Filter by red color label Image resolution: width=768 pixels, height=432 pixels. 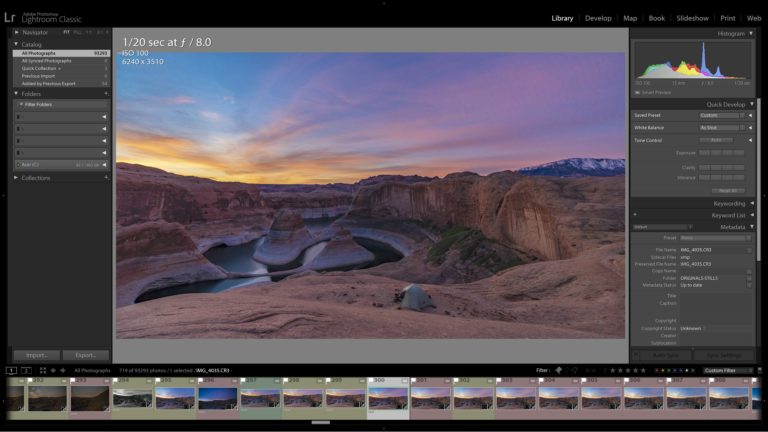[x=657, y=370]
